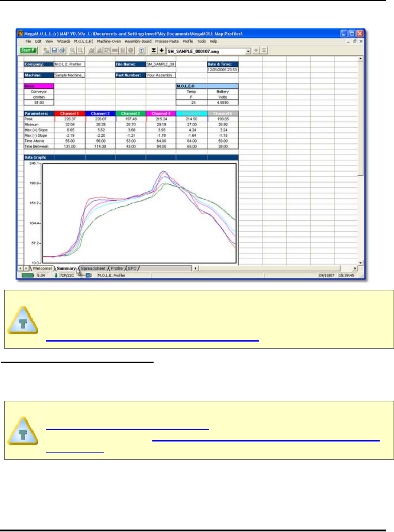The height and width of the screenshot is (532, 394).
Task: Open the Help menu
Action: click(x=213, y=41)
